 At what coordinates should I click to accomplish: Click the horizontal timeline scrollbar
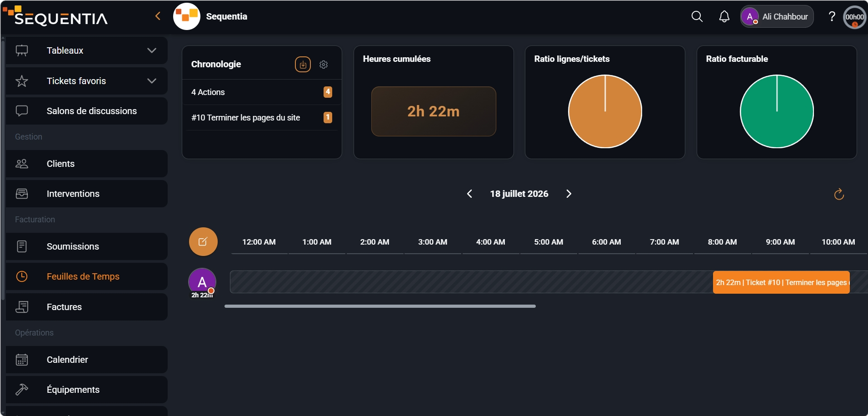tap(380, 306)
